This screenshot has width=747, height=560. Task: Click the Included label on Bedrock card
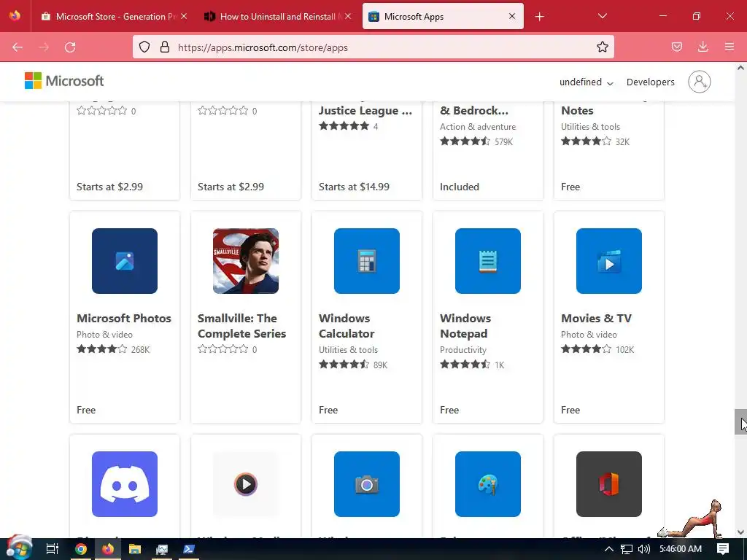[x=460, y=187]
